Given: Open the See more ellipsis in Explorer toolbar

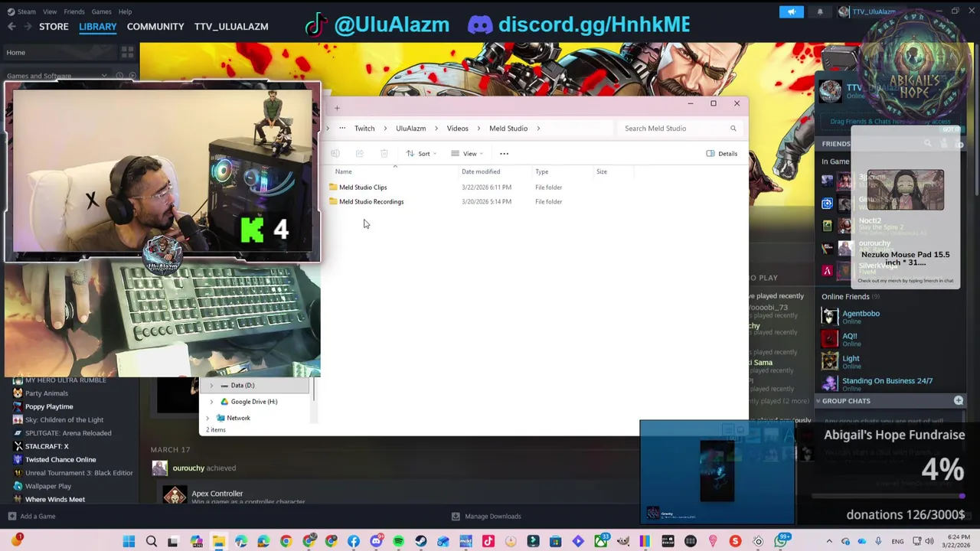Looking at the screenshot, I should click(x=504, y=154).
